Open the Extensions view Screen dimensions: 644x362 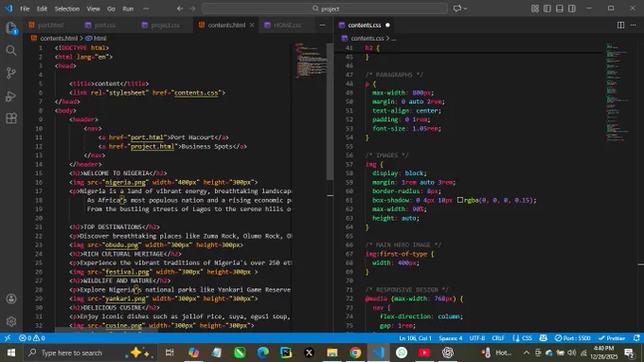pos(11,118)
